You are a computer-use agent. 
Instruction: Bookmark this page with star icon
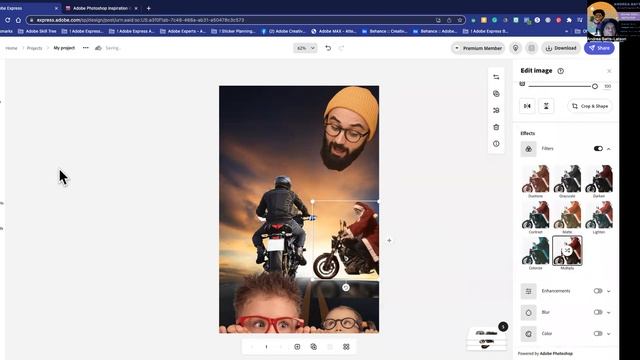coord(460,20)
